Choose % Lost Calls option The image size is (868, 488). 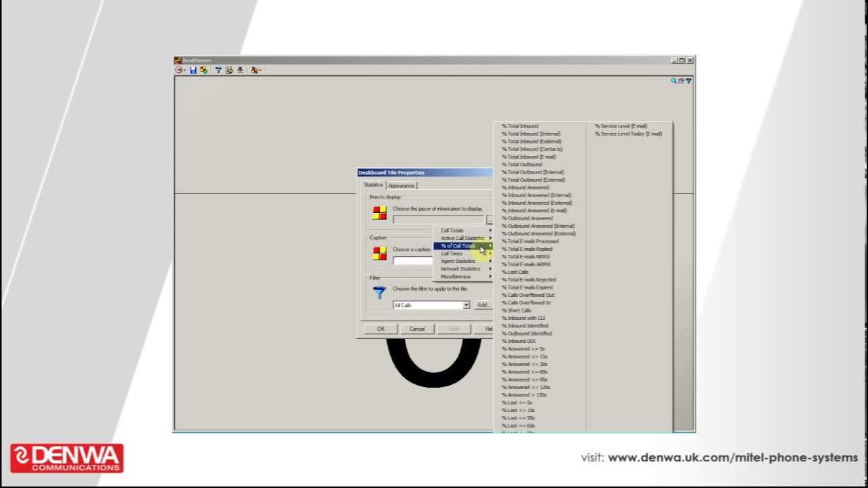515,272
